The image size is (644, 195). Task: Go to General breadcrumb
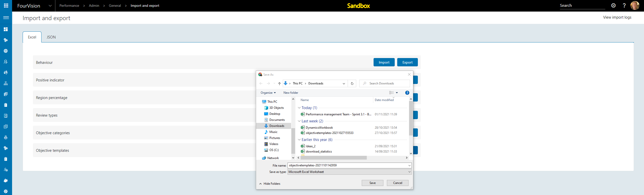115,6
